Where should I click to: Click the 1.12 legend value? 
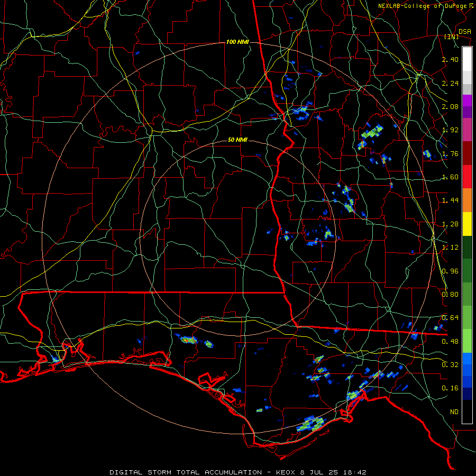pyautogui.click(x=450, y=248)
